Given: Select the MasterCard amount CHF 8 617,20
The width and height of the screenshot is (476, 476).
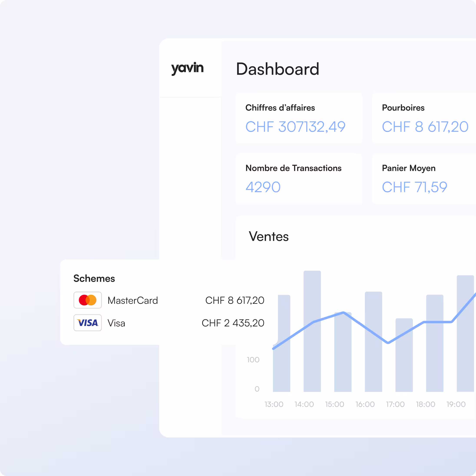Looking at the screenshot, I should [235, 300].
